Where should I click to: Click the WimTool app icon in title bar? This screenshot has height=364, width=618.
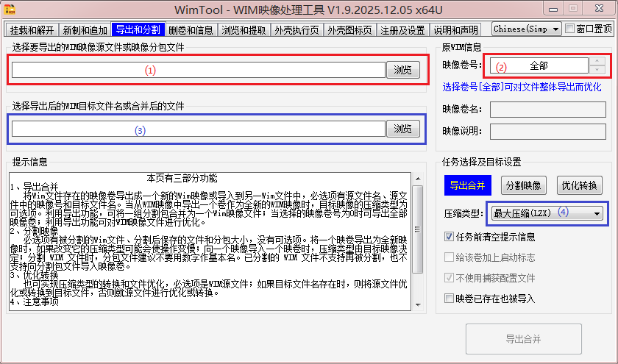pos(11,10)
